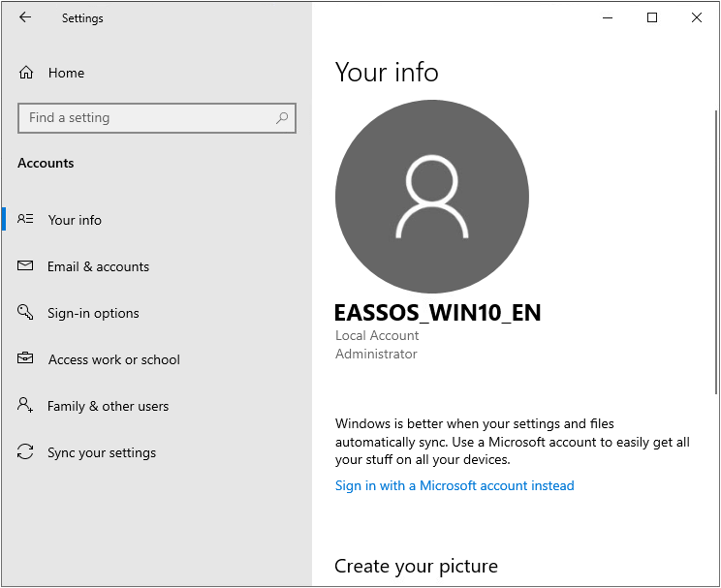Click the Home house icon

[x=26, y=73]
